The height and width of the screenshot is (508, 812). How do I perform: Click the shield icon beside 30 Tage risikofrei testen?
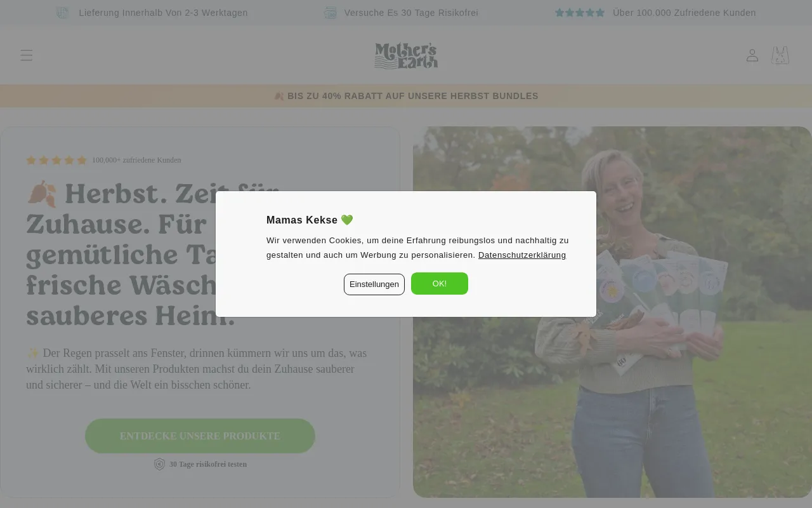click(x=160, y=464)
